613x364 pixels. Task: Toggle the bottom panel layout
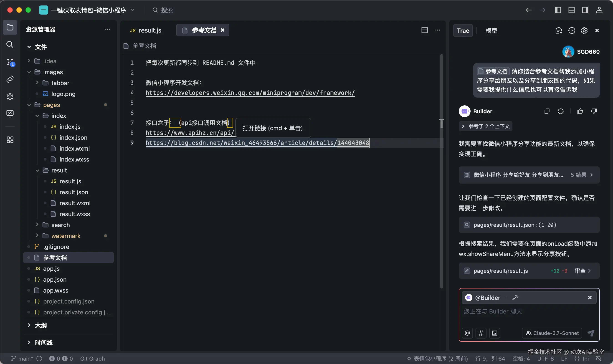[571, 10]
